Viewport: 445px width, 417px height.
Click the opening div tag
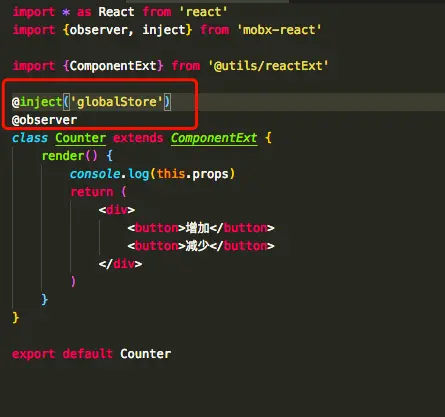click(x=117, y=210)
